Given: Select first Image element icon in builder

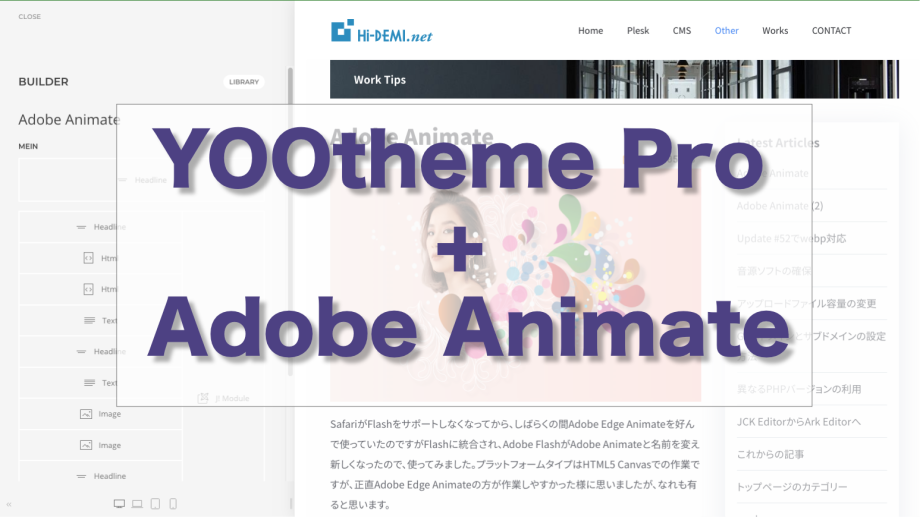Looking at the screenshot, I should [x=86, y=414].
